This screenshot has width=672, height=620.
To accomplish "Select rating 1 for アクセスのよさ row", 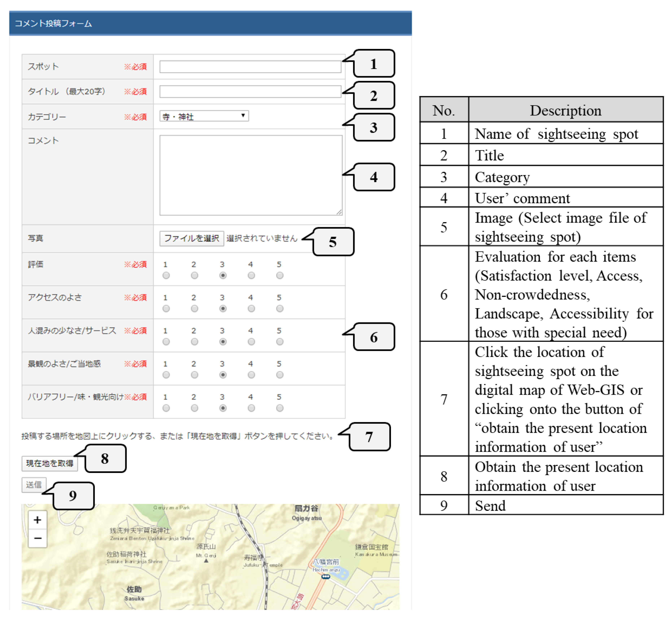I will point(166,309).
